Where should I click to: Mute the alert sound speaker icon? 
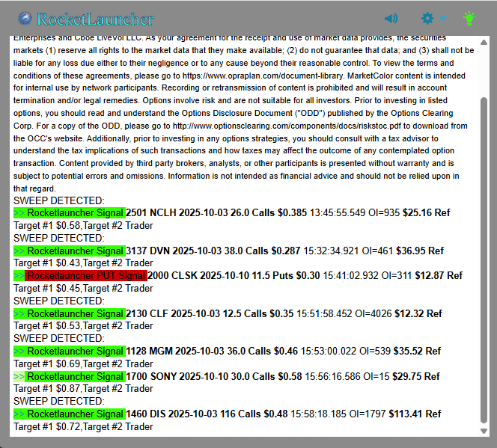(x=391, y=19)
